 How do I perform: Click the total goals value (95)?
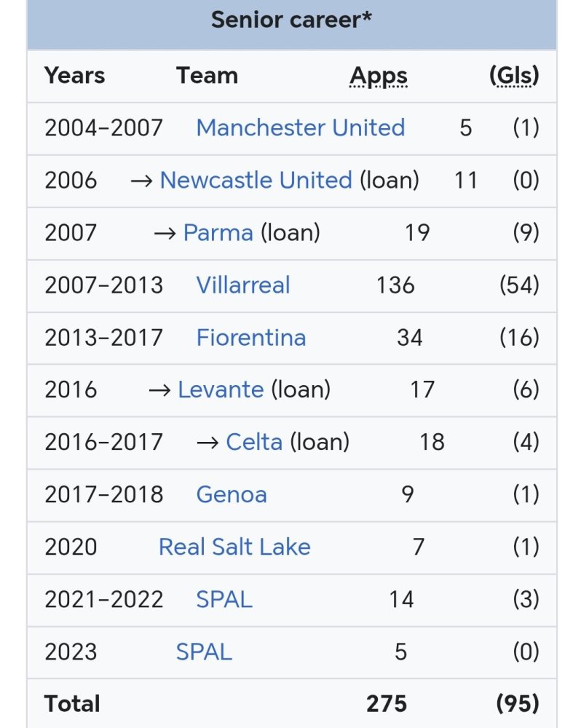pos(518,704)
